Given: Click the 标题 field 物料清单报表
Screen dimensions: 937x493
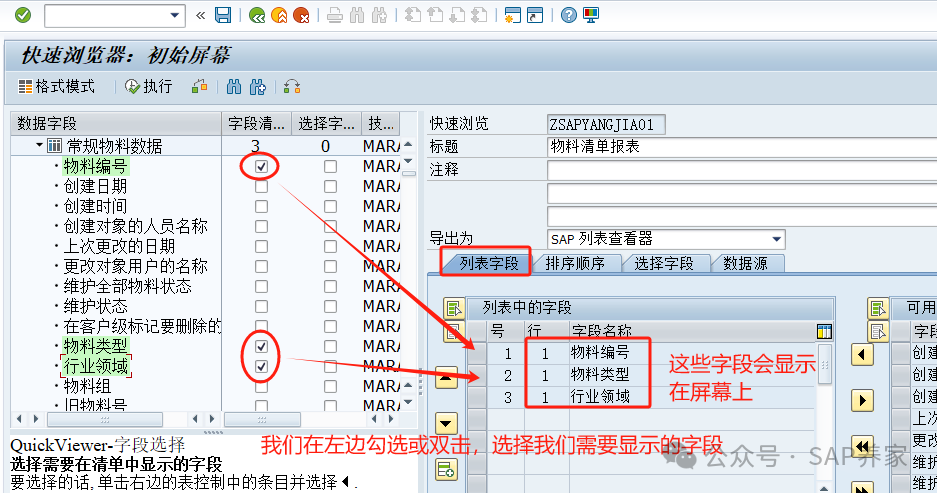Looking at the screenshot, I should [x=742, y=147].
